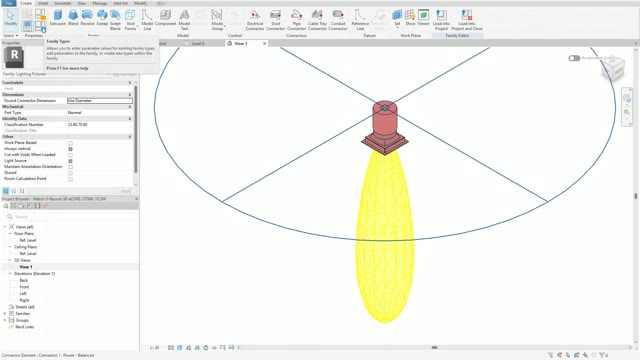The width and height of the screenshot is (640, 360).
Task: Add a Pipe Connector
Action: (x=296, y=20)
